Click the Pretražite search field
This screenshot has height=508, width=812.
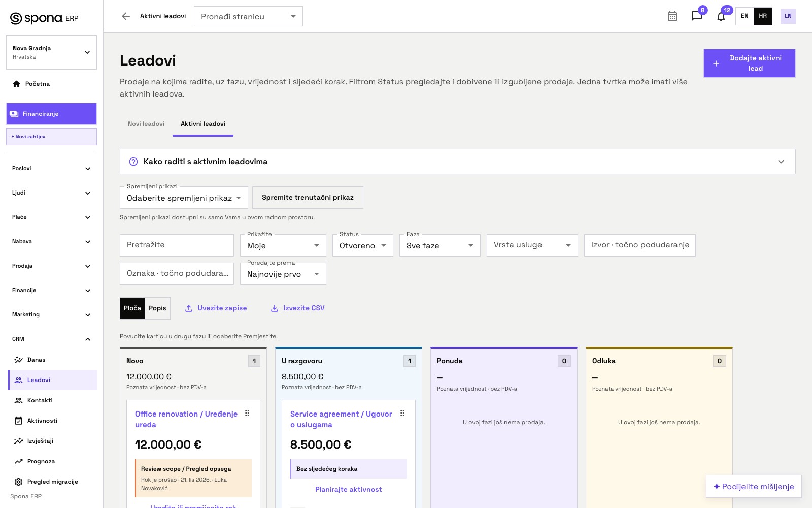[x=177, y=245]
